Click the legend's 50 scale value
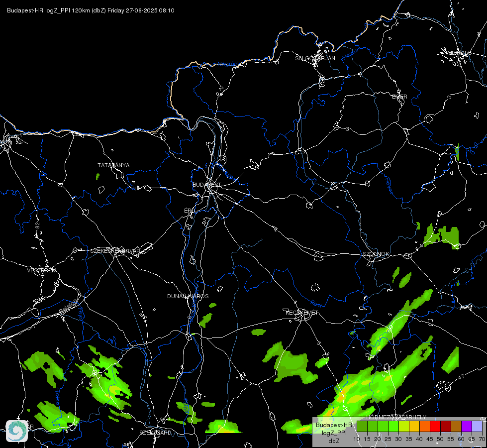 440,440
